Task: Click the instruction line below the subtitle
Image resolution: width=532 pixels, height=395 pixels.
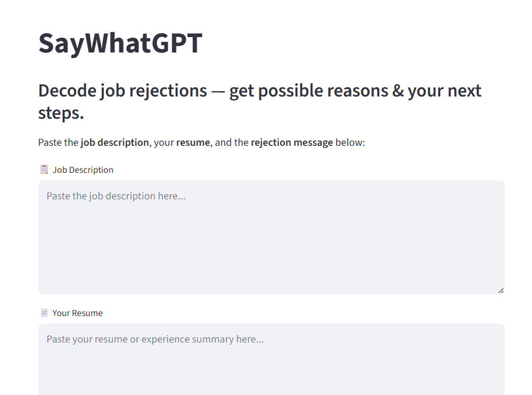Action: 200,142
